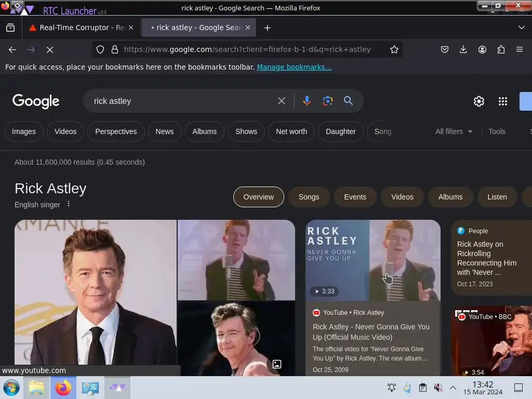Switch to the Real-Time Corruptor tab
Screen dimensions: 532x399
81,28
